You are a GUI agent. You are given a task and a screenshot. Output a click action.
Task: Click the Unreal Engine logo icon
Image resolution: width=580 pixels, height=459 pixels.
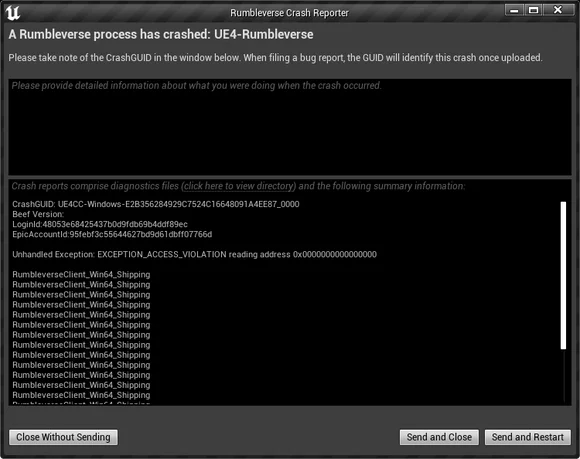coord(13,13)
